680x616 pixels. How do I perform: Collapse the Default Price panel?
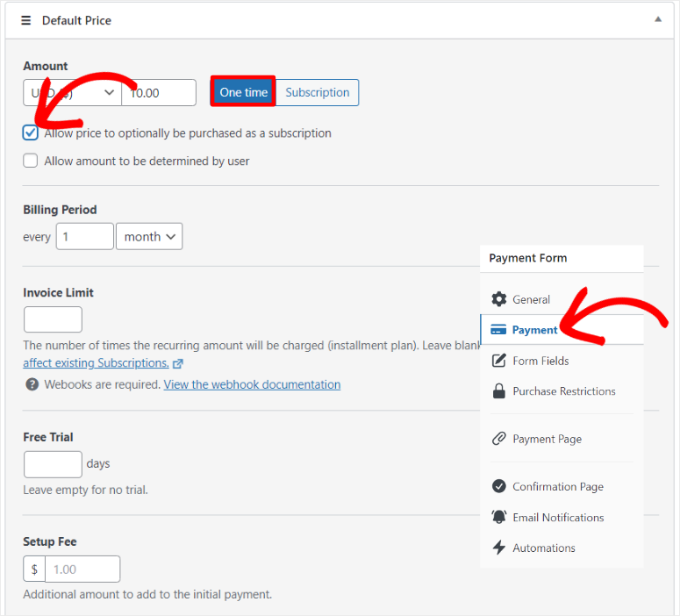658,19
